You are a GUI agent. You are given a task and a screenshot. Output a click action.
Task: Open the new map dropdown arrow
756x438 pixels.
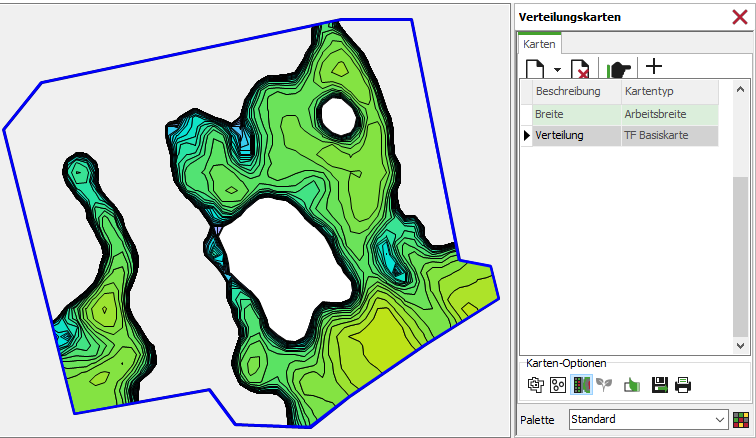click(557, 70)
